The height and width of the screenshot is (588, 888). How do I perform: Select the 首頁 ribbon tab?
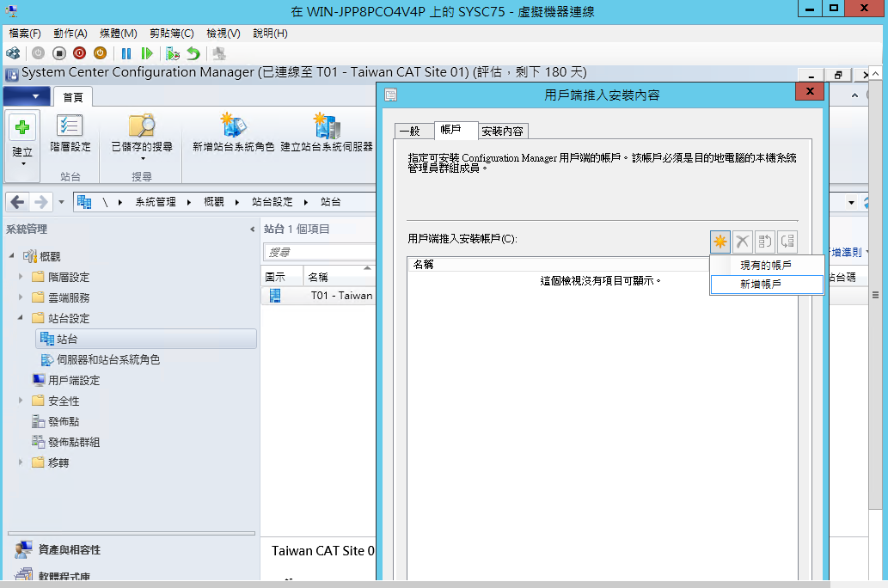[73, 97]
